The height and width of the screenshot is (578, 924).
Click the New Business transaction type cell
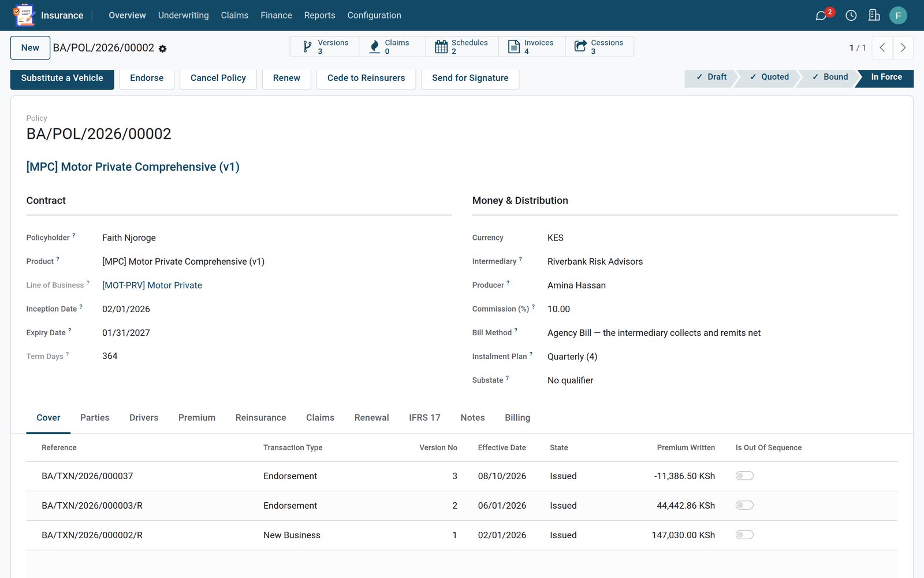[x=292, y=535]
